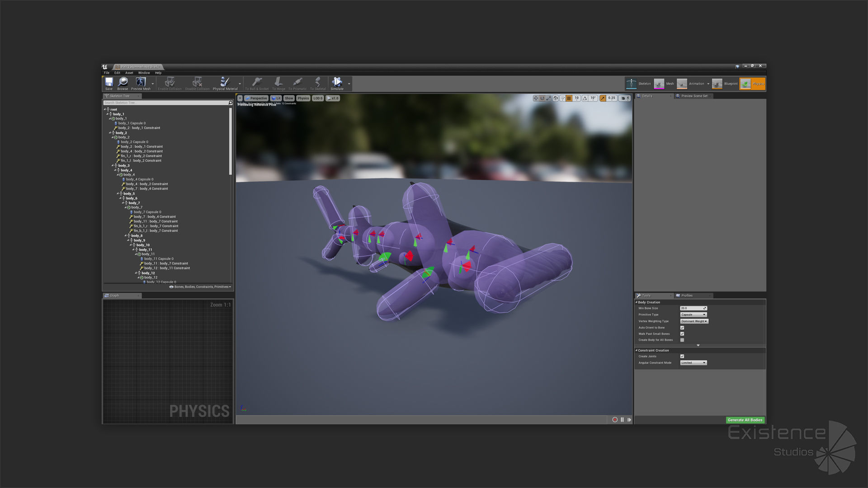The height and width of the screenshot is (488, 868).
Task: Switch to the Profiles tab
Action: (687, 296)
